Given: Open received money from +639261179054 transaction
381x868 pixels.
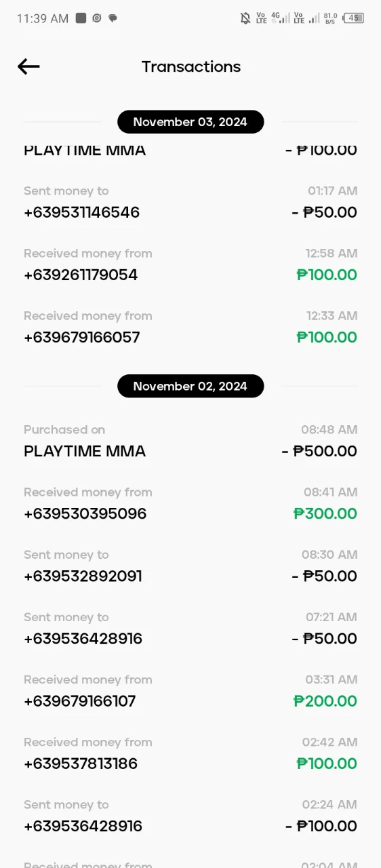Looking at the screenshot, I should 190,265.
